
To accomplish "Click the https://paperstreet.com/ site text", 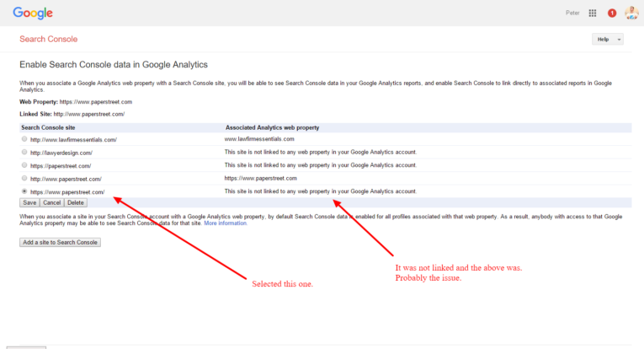I will coord(61,166).
